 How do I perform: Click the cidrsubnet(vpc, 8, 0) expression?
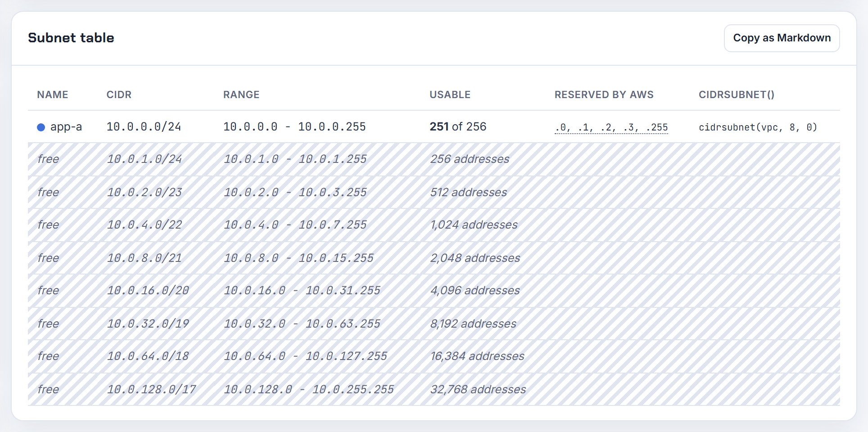pos(758,127)
